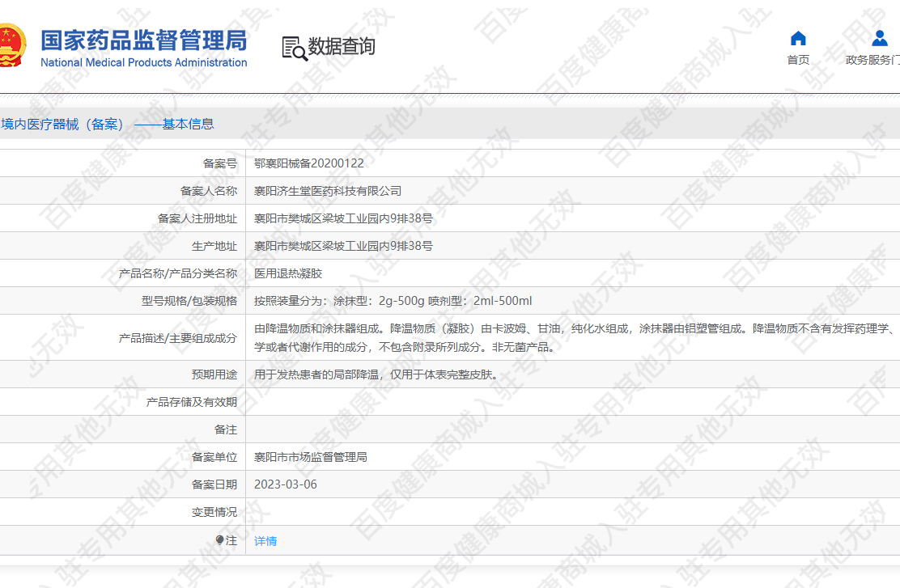900x588 pixels.
Task: Click the National Medical Products Administration subtitle
Action: click(143, 62)
